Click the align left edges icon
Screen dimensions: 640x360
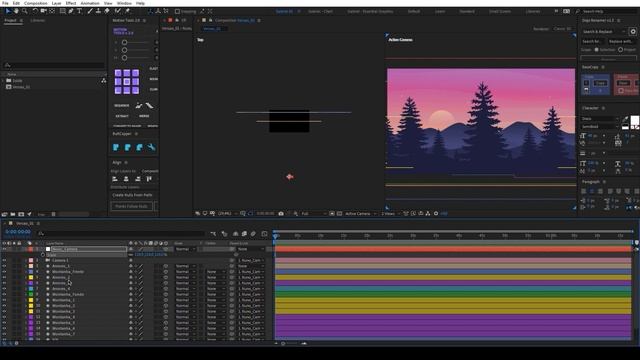(x=115, y=179)
